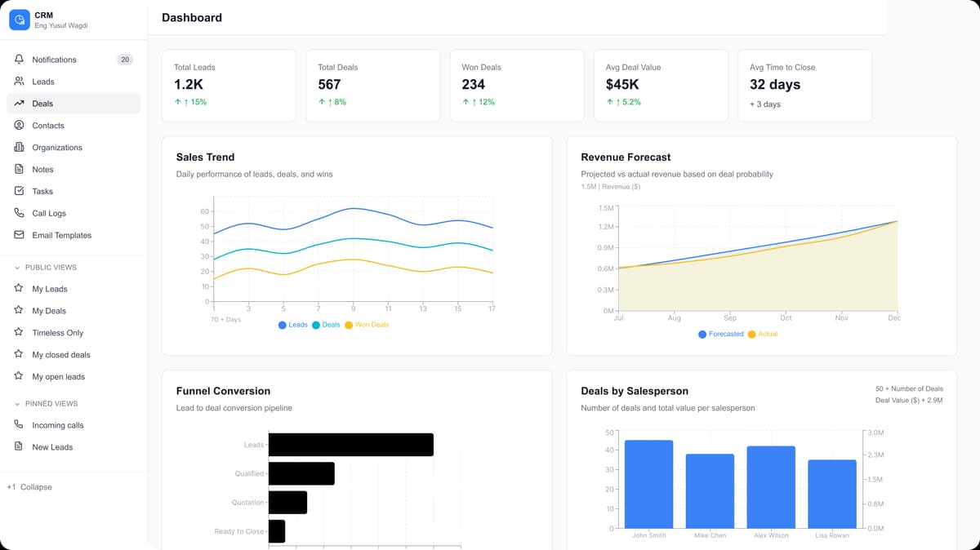
Task: Click the Notifications bell icon
Action: (19, 60)
